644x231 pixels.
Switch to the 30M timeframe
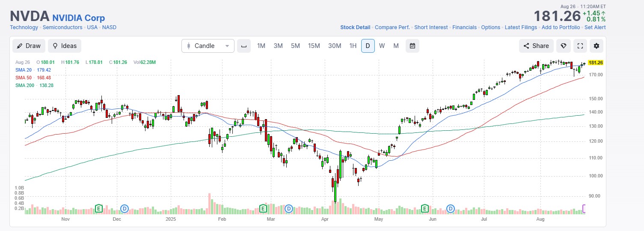[335, 46]
